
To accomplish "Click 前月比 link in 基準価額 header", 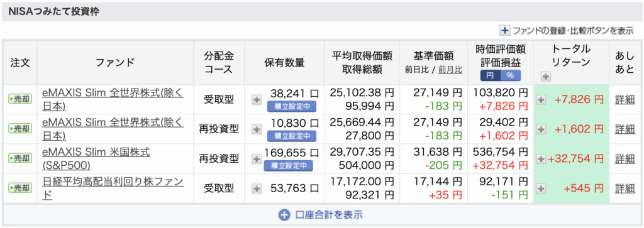I will (x=450, y=70).
